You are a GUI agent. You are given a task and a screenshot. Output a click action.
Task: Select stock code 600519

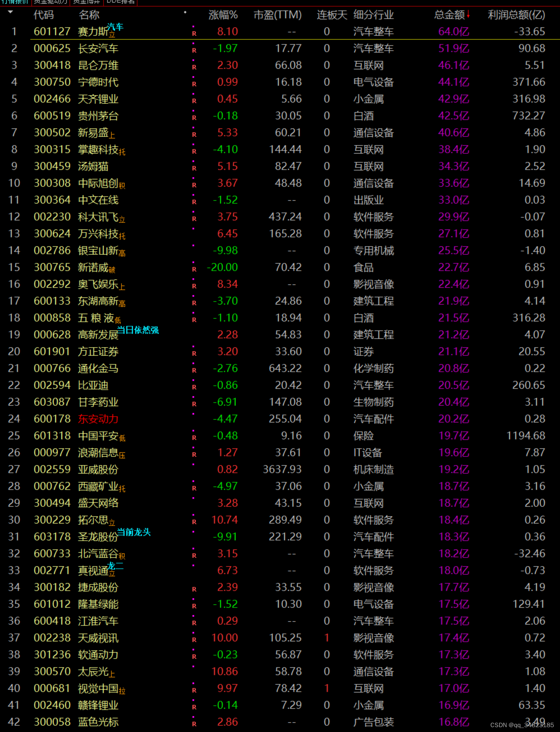click(x=52, y=116)
